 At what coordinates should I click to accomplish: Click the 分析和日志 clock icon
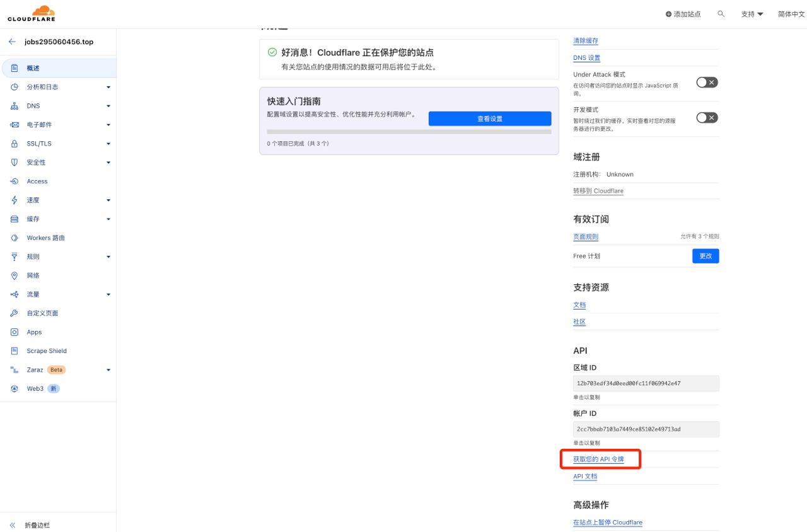coord(15,87)
